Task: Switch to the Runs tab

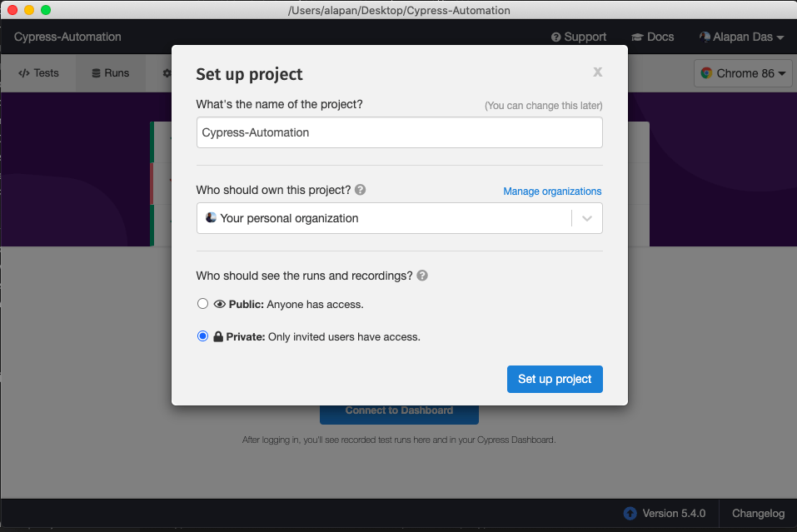Action: coord(111,73)
